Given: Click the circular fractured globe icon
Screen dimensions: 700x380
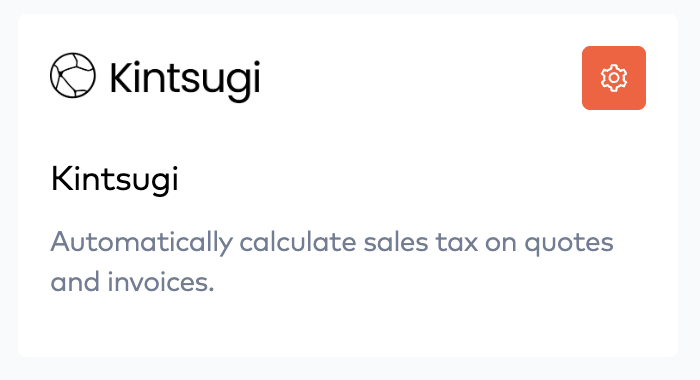Looking at the screenshot, I should (73, 75).
